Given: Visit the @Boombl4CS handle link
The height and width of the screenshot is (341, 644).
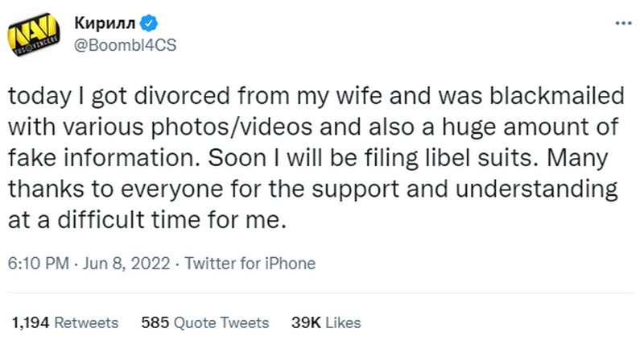Looking at the screenshot, I should (x=125, y=45).
